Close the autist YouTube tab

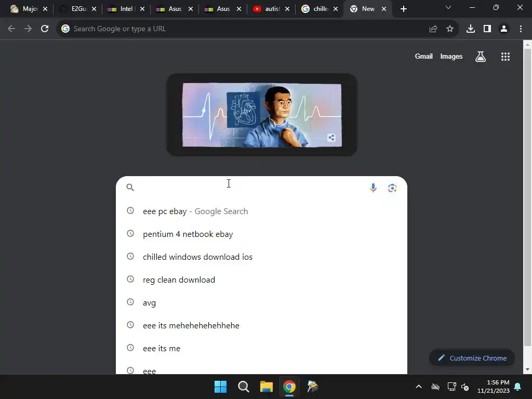287,9
